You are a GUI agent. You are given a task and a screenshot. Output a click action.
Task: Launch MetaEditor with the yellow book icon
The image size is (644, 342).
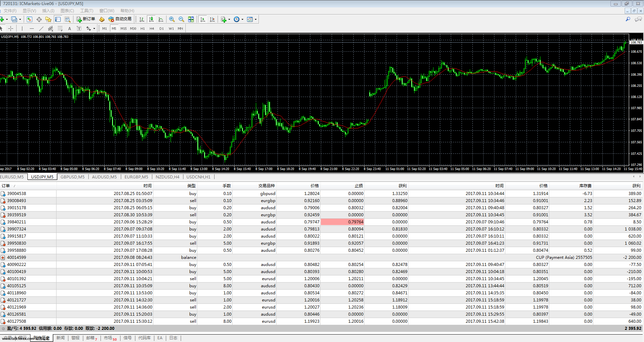click(x=102, y=19)
